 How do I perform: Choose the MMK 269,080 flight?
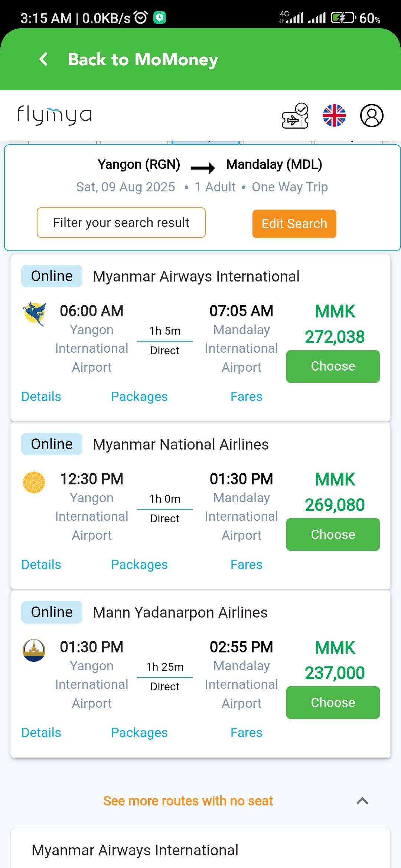(x=333, y=535)
